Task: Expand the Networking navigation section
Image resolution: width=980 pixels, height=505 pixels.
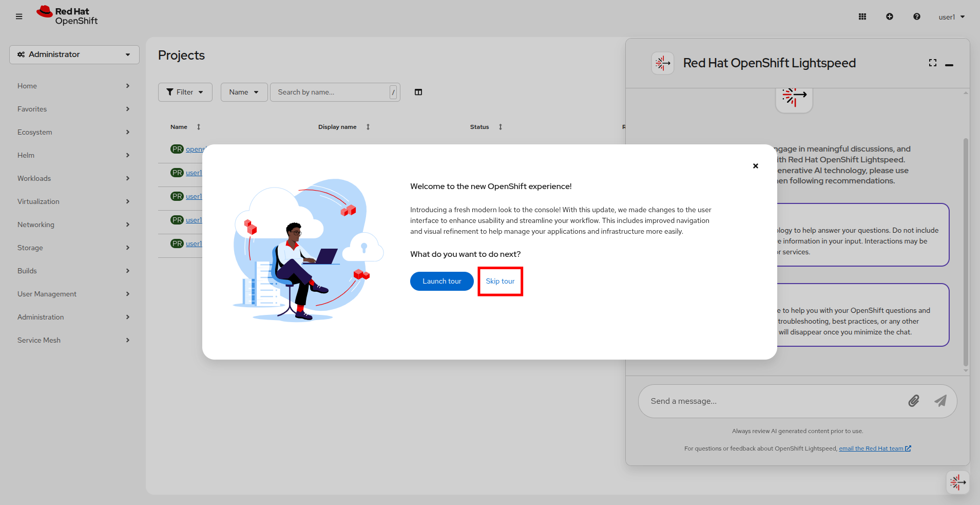Action: pyautogui.click(x=73, y=225)
